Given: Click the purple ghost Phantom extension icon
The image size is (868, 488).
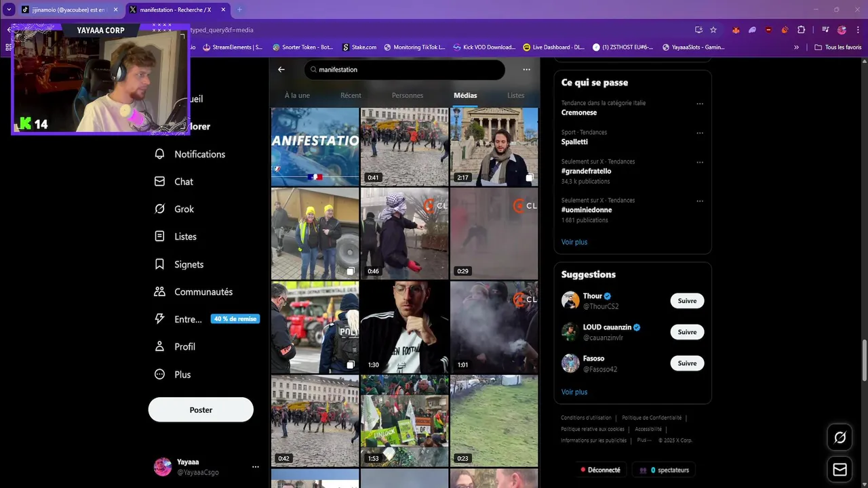Looking at the screenshot, I should coord(752,30).
